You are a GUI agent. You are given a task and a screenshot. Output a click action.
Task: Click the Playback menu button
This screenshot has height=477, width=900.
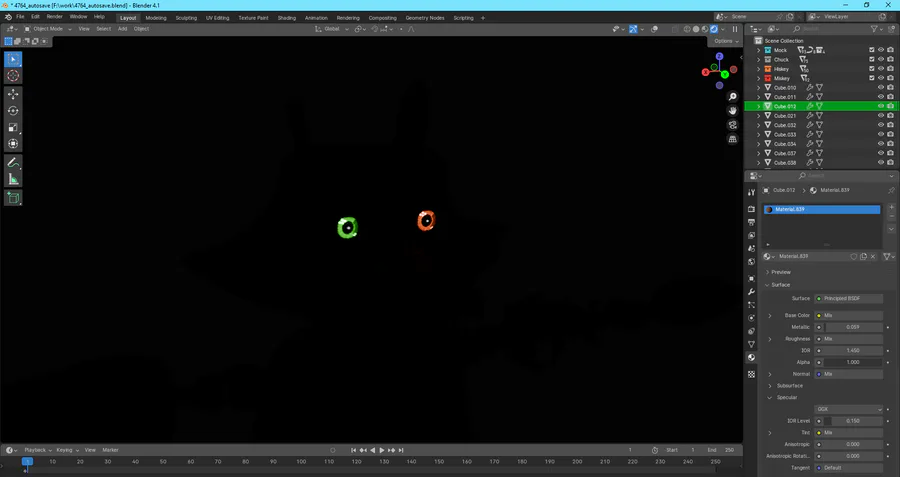click(38, 450)
